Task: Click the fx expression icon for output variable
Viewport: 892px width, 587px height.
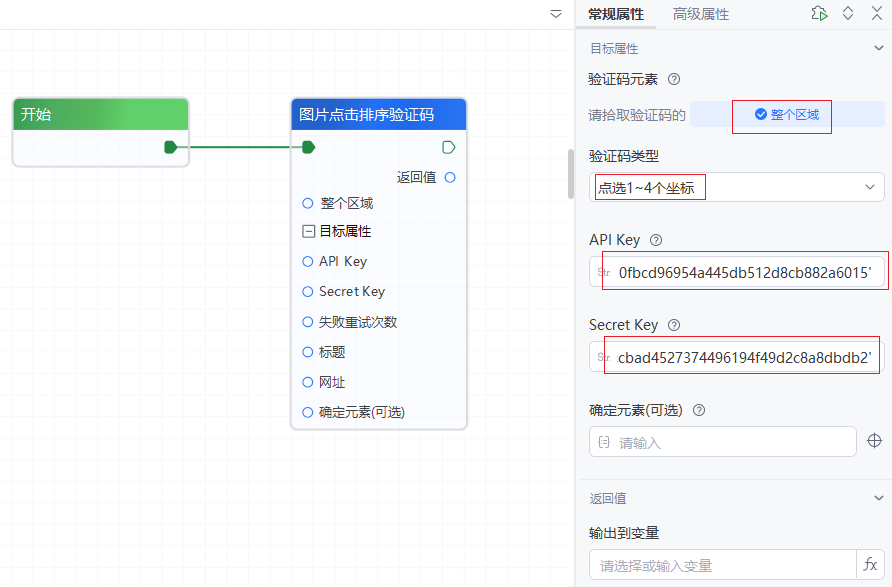Action: (870, 565)
